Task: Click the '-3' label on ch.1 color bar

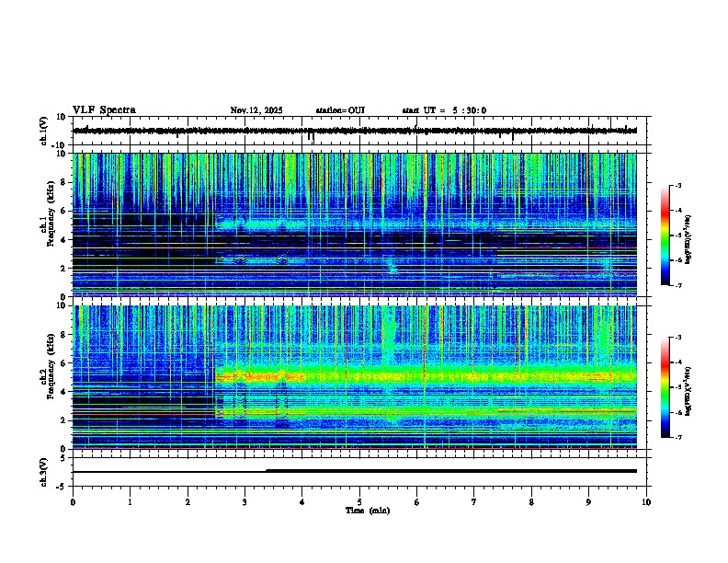Action: tap(677, 185)
